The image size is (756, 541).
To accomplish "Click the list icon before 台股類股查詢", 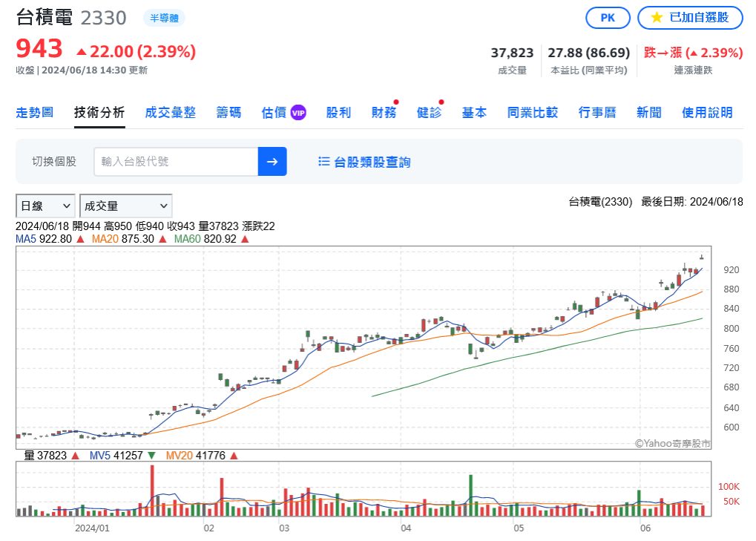I will click(323, 162).
